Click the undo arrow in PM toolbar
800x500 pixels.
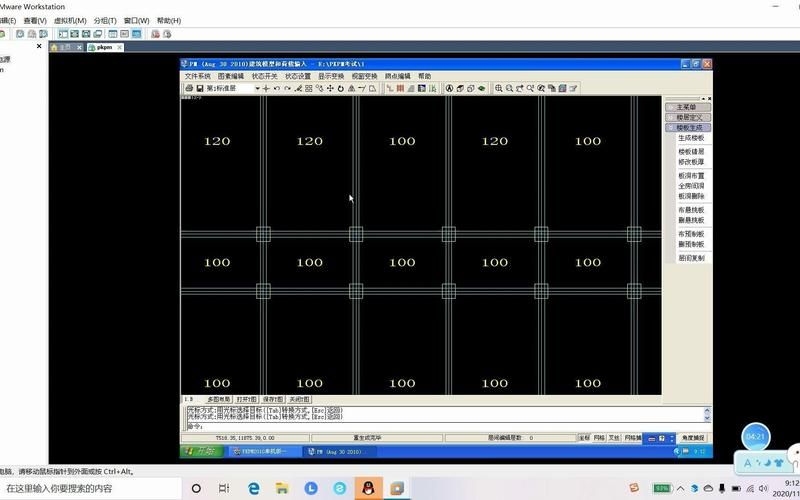point(277,88)
